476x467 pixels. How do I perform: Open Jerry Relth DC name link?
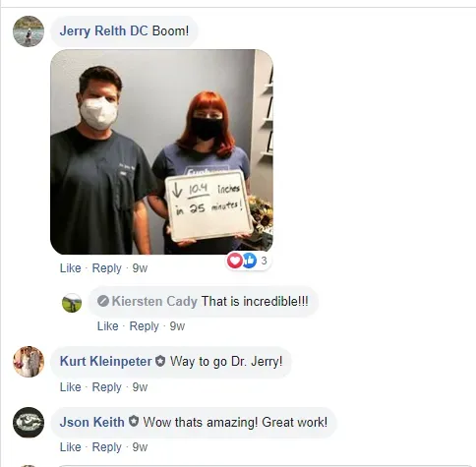coord(104,30)
